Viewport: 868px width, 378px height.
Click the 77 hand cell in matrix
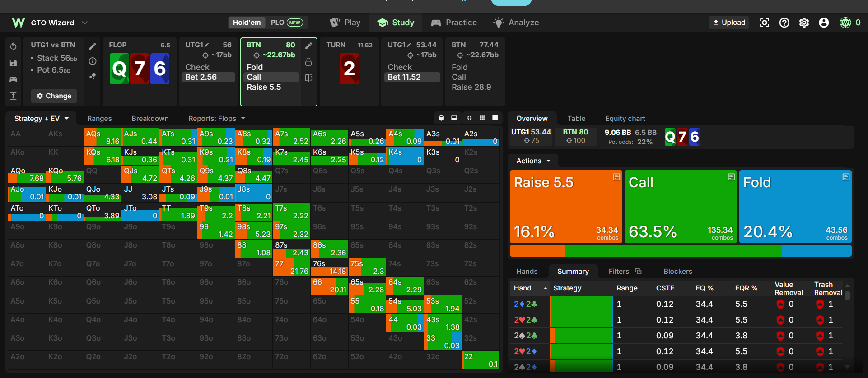291,267
